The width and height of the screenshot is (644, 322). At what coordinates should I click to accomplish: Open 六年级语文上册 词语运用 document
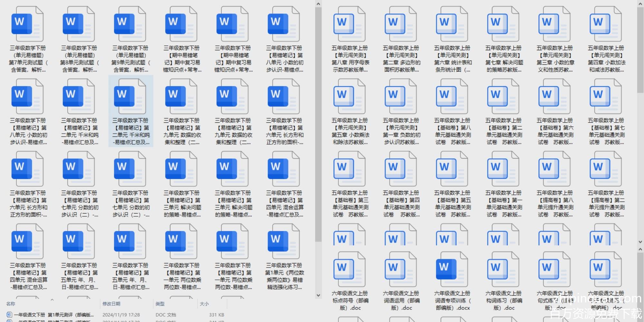click(x=401, y=281)
